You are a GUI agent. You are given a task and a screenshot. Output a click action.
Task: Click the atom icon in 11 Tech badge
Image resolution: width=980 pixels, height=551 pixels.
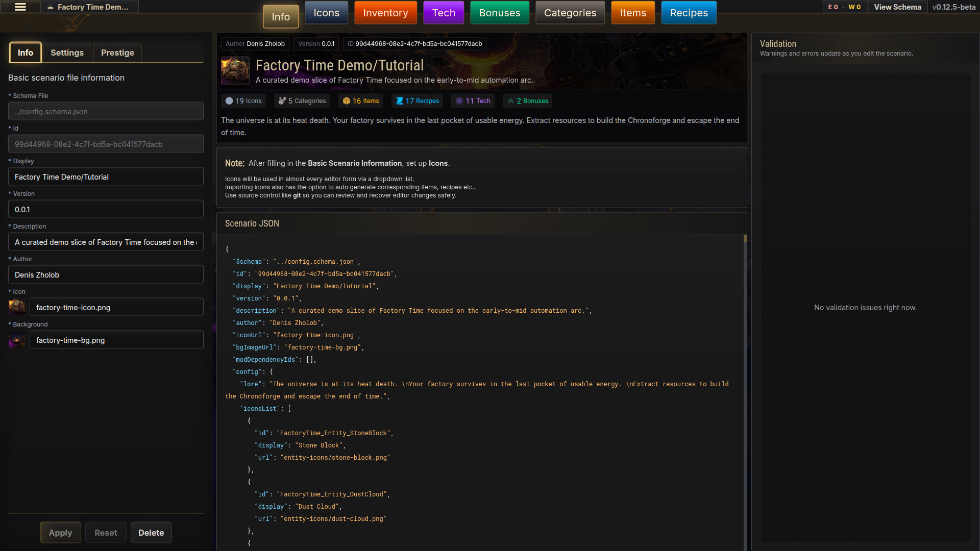pyautogui.click(x=459, y=101)
